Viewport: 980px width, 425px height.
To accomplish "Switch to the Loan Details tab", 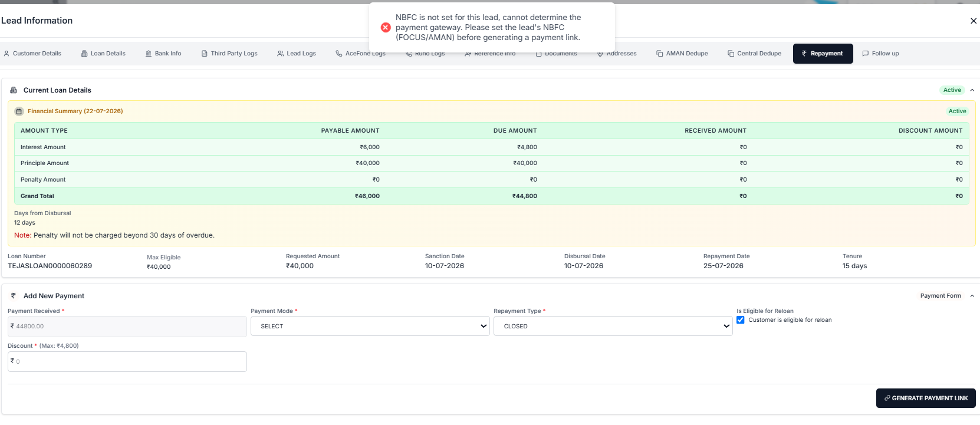I will [x=103, y=54].
